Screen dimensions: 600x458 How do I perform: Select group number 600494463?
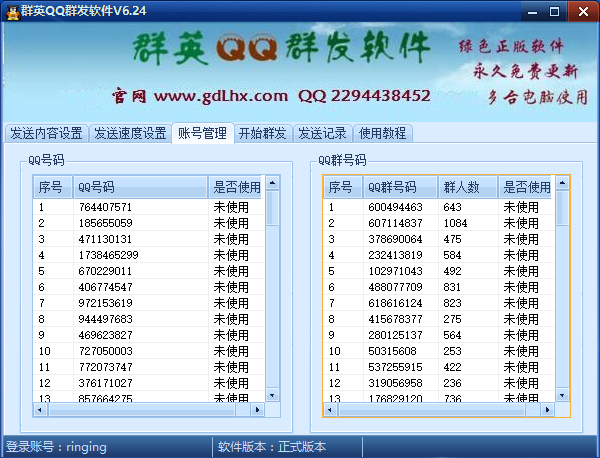tap(395, 207)
